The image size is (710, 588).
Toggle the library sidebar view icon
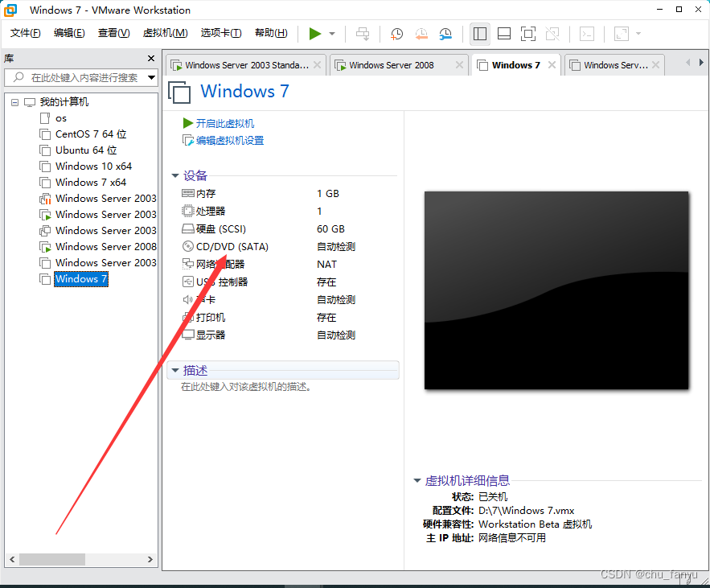click(480, 34)
